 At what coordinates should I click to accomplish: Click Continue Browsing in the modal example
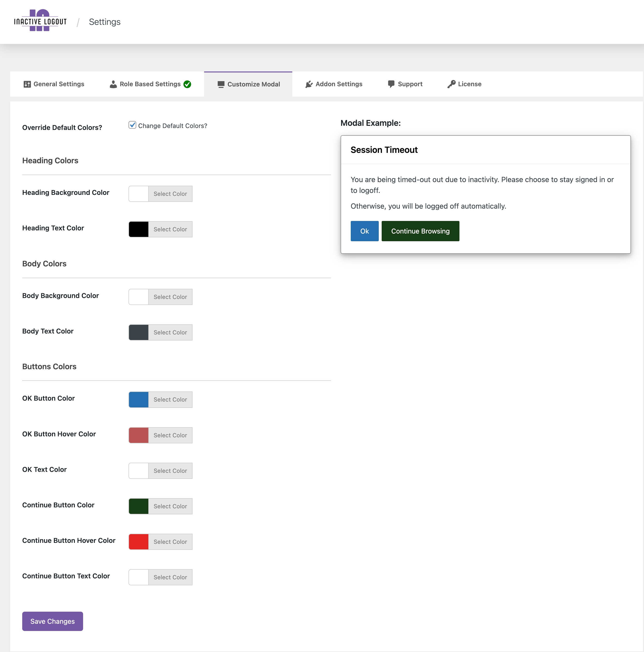pyautogui.click(x=420, y=231)
